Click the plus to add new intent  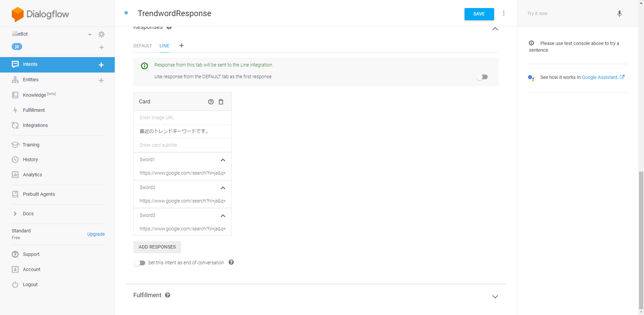101,65
